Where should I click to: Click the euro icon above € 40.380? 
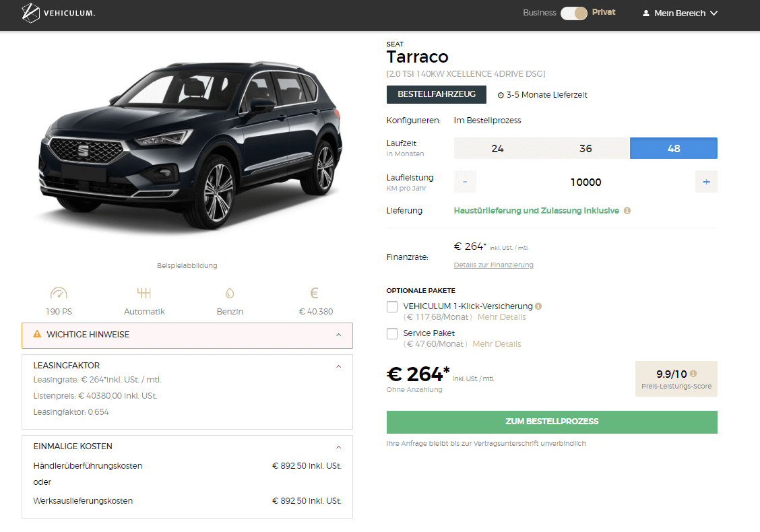(314, 294)
